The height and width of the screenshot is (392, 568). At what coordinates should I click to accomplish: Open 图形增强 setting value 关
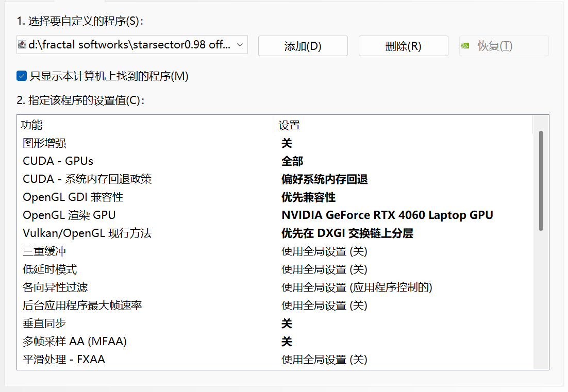point(287,143)
